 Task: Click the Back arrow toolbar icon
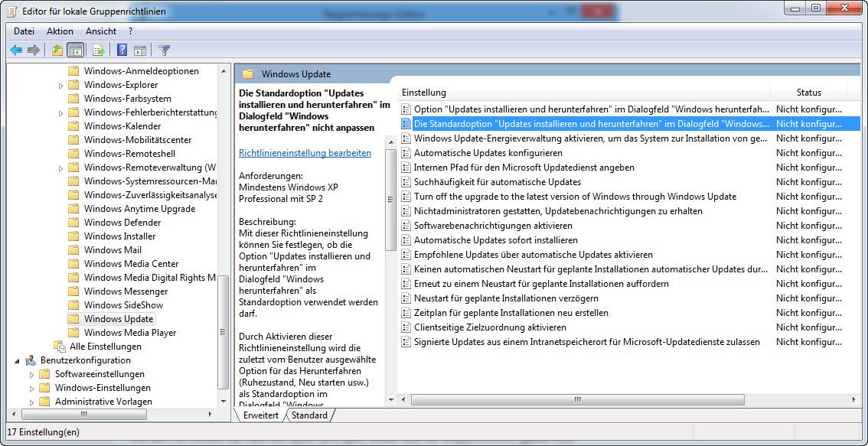pos(16,50)
